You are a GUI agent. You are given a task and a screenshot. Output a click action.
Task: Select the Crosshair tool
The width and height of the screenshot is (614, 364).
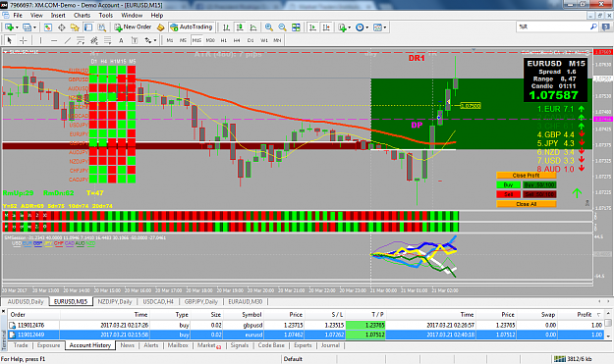coord(24,40)
